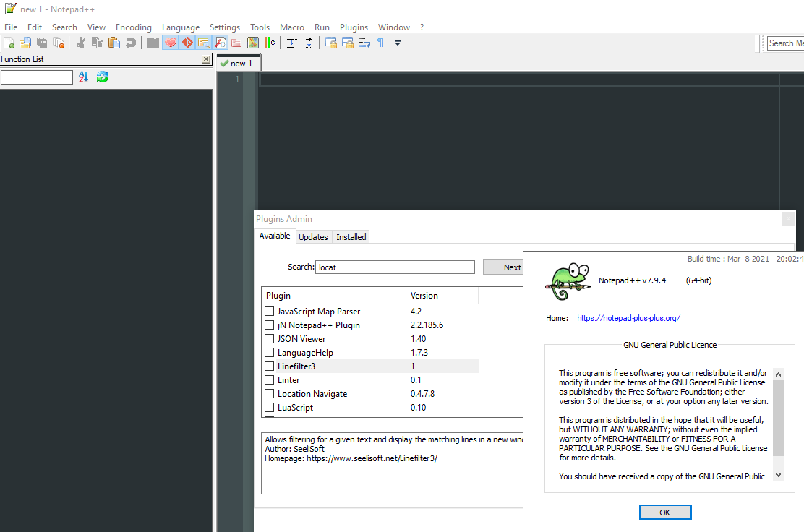This screenshot has width=804, height=532.
Task: Check the jN Notepad++ Plugin box
Action: (269, 325)
